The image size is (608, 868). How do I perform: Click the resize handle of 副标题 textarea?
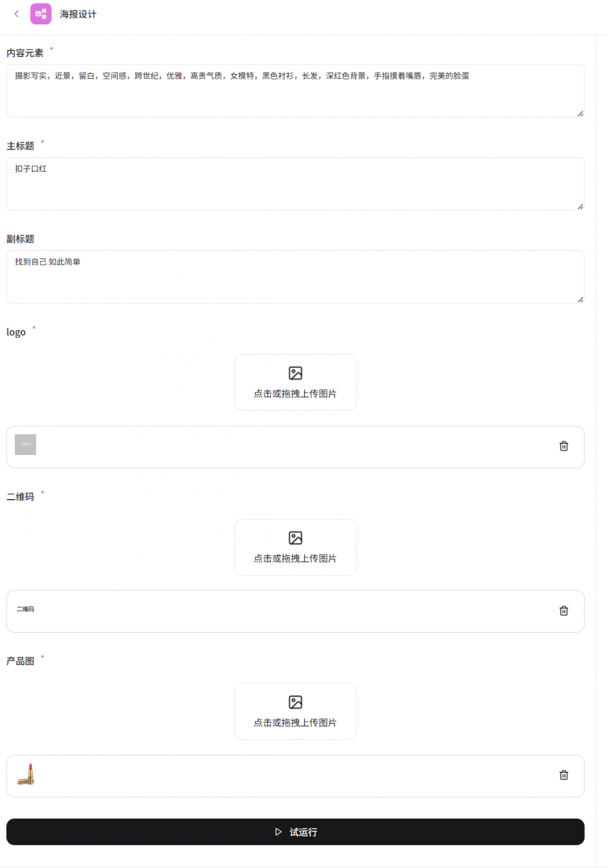[x=580, y=299]
